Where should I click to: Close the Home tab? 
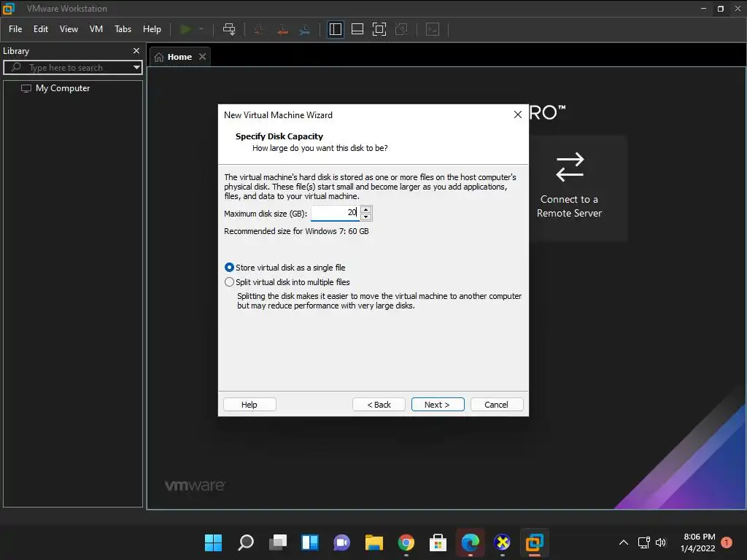(x=203, y=57)
